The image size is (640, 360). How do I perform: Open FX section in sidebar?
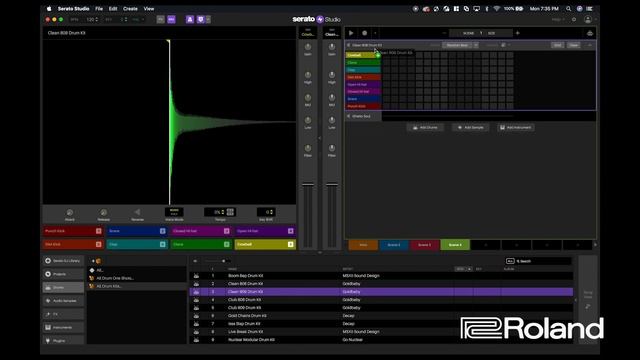(63, 314)
